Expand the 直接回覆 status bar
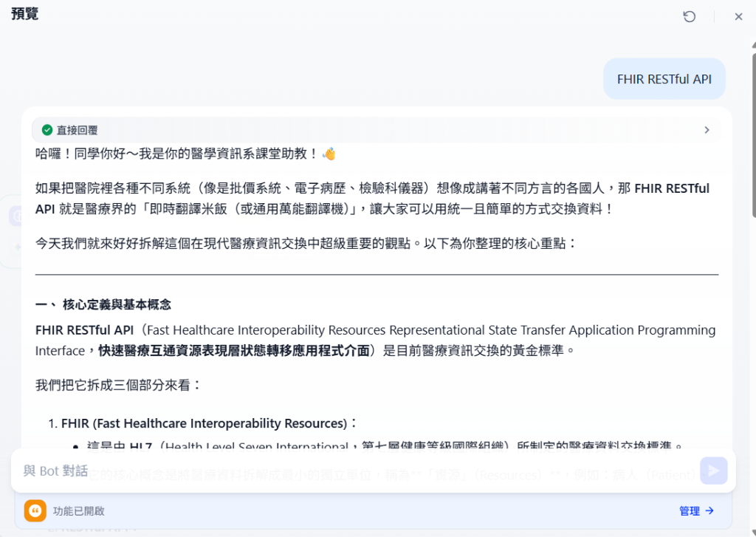Screen dimensions: 756x537 click(x=377, y=130)
